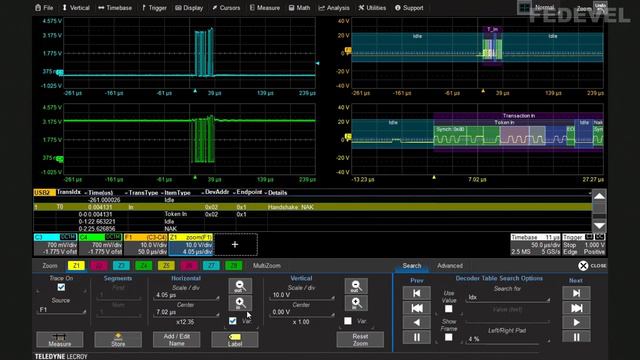Step to previous match arrow

(x=416, y=322)
